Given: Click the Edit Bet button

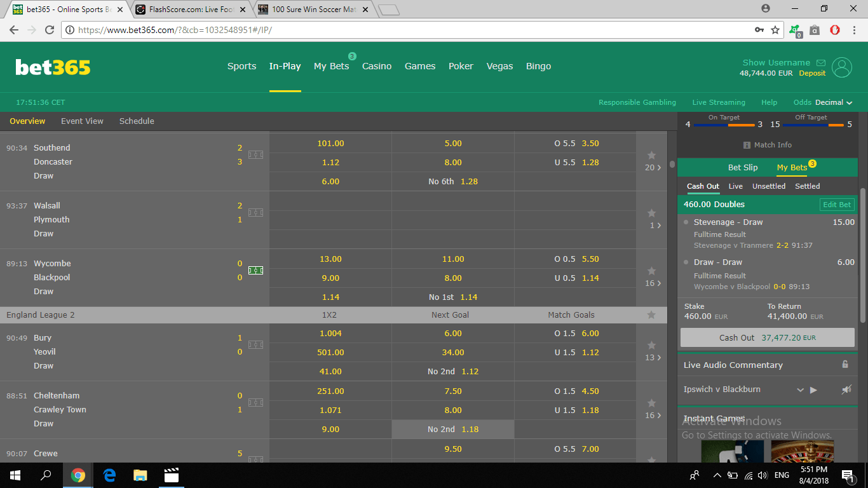Looking at the screenshot, I should pos(837,205).
